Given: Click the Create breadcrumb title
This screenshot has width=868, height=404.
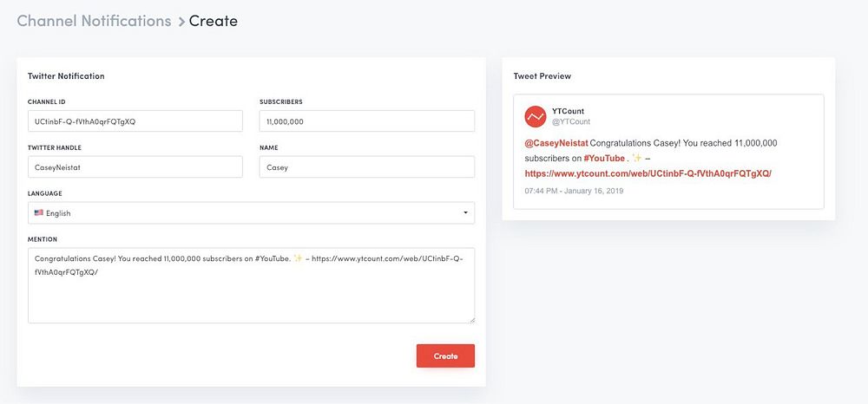Looking at the screenshot, I should (214, 21).
